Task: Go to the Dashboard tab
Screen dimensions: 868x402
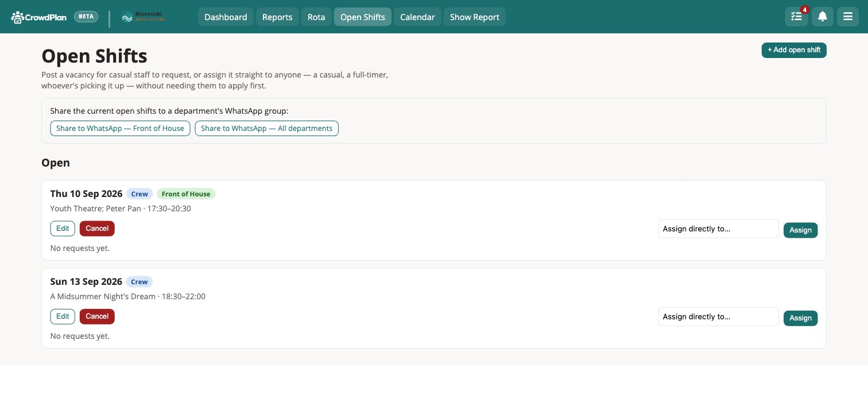Action: 226,17
